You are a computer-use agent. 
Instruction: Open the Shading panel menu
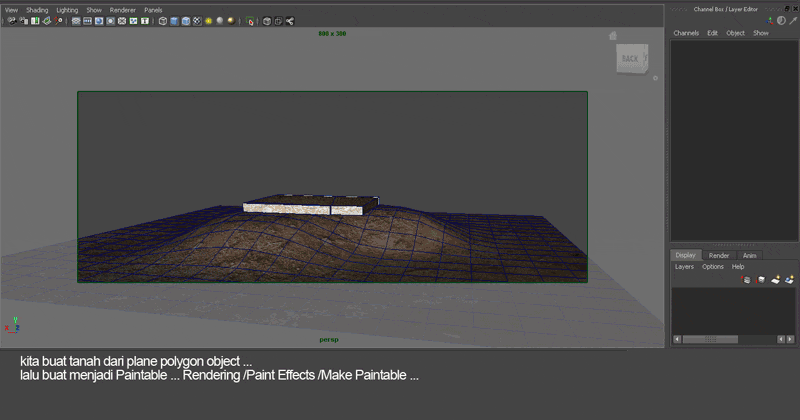click(x=37, y=10)
